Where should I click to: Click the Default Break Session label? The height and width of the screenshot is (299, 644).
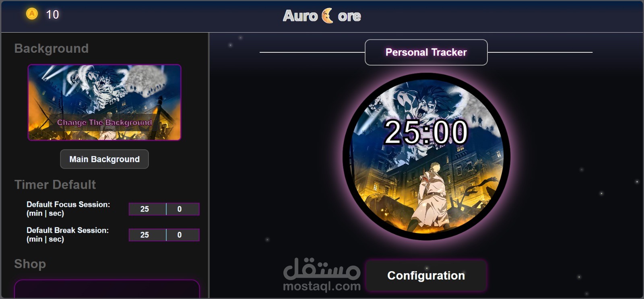click(x=68, y=235)
